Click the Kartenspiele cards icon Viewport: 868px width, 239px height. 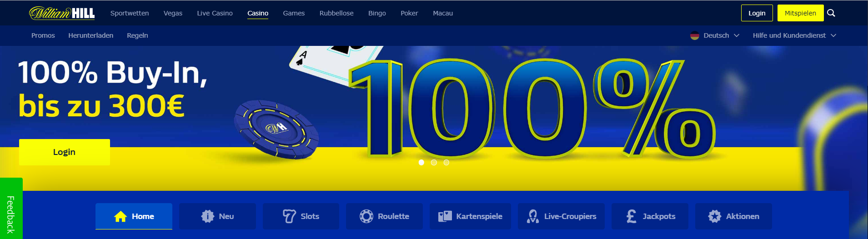click(x=445, y=216)
